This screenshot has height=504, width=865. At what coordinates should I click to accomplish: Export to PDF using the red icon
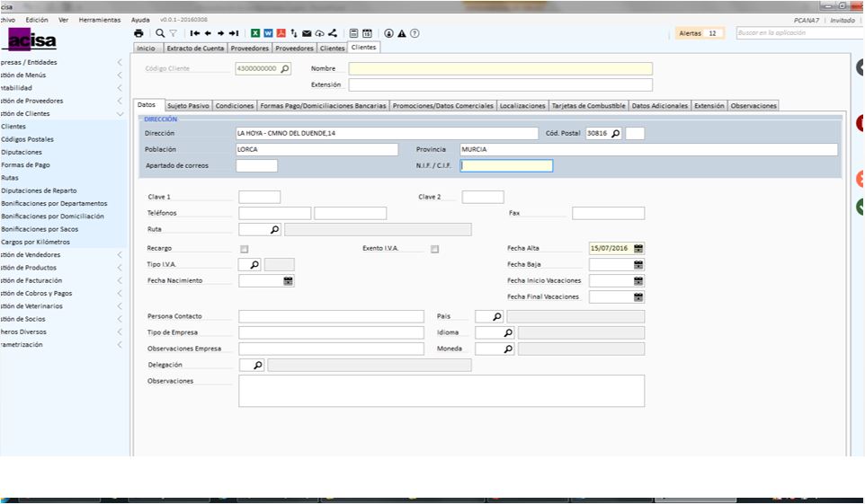coord(281,33)
